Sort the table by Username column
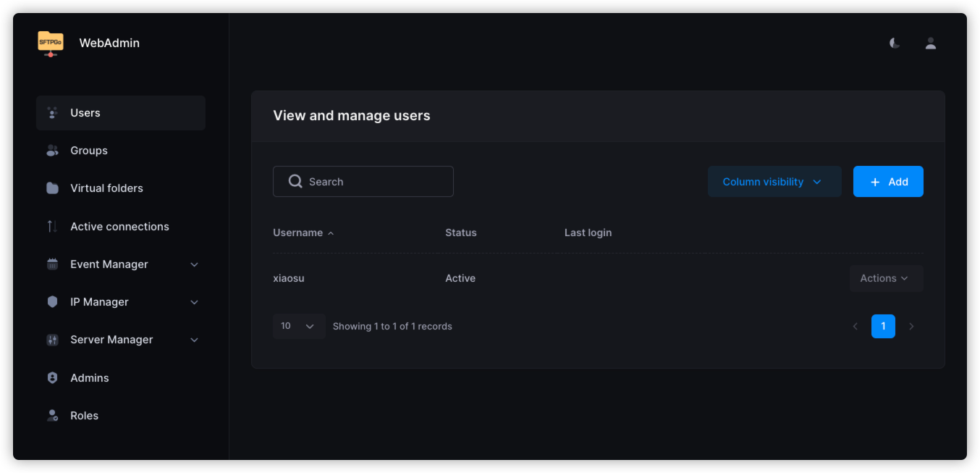Viewport: 980px width, 473px height. click(x=298, y=233)
